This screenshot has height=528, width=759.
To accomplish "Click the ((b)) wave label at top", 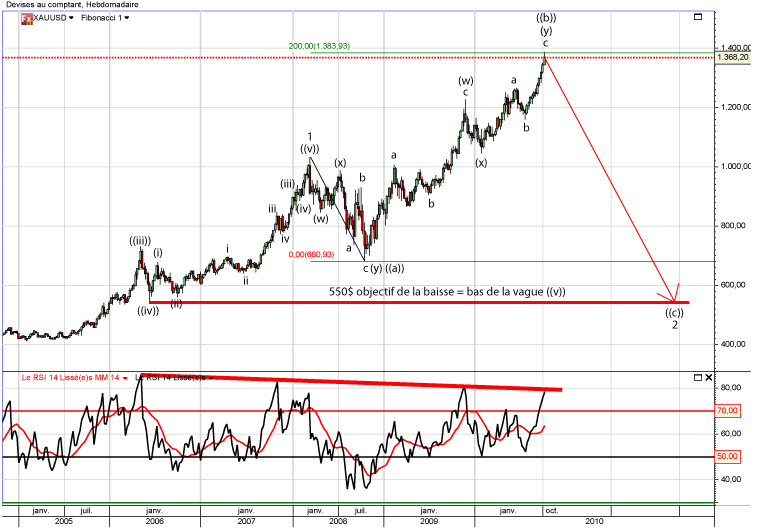I will 546,18.
